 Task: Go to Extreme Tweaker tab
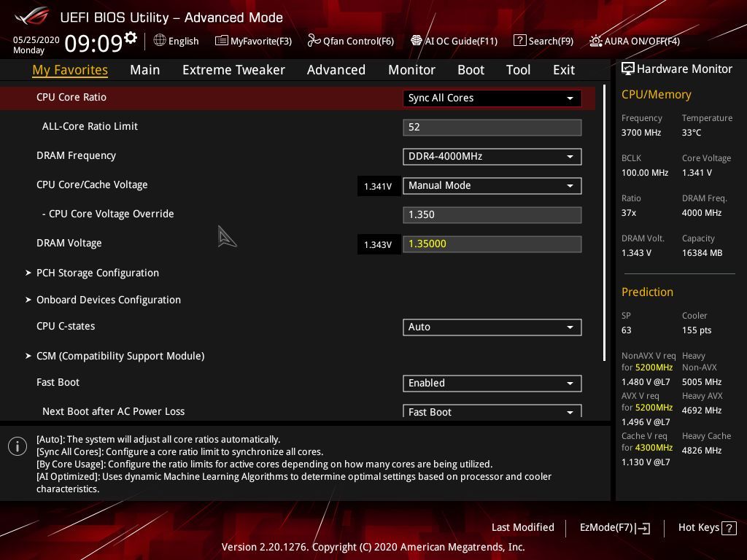[x=233, y=70]
